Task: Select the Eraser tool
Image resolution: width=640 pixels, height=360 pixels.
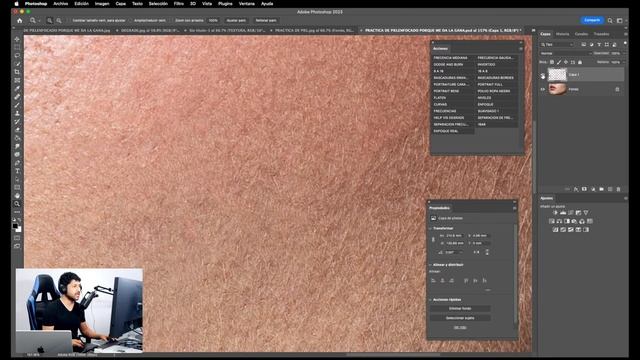Action: click(17, 130)
